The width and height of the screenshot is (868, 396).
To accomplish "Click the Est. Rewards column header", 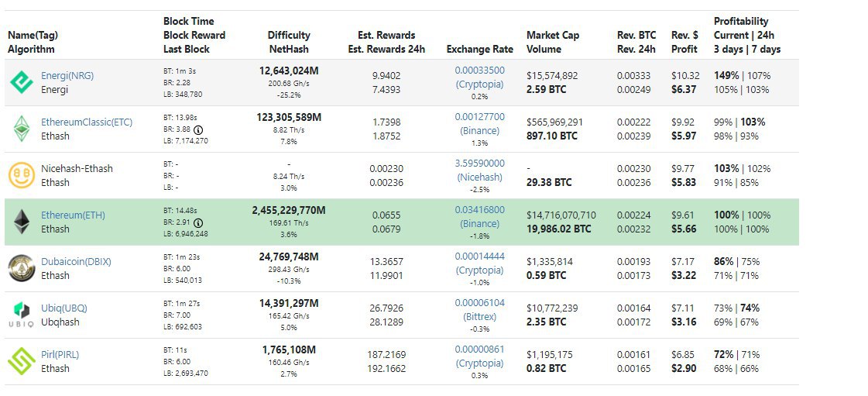I will (386, 35).
